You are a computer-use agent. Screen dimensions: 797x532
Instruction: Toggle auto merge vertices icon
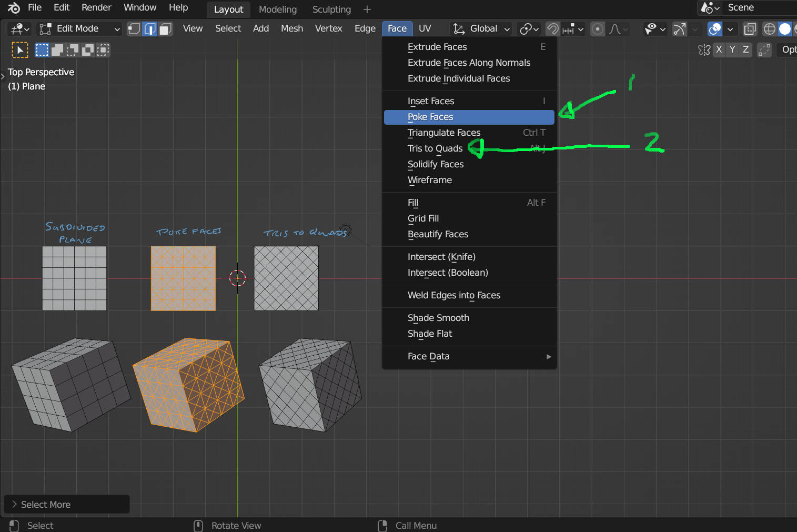[x=764, y=50]
